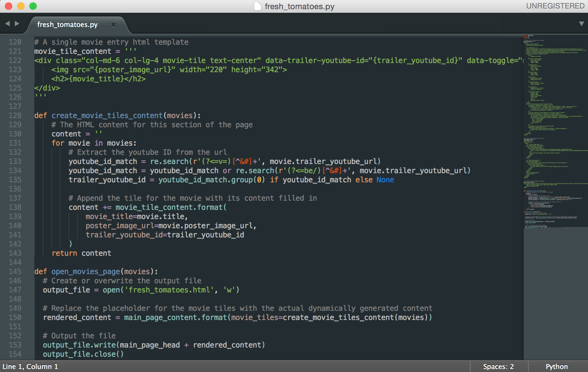Click the red close window button
The height and width of the screenshot is (372, 588).
(x=9, y=6)
